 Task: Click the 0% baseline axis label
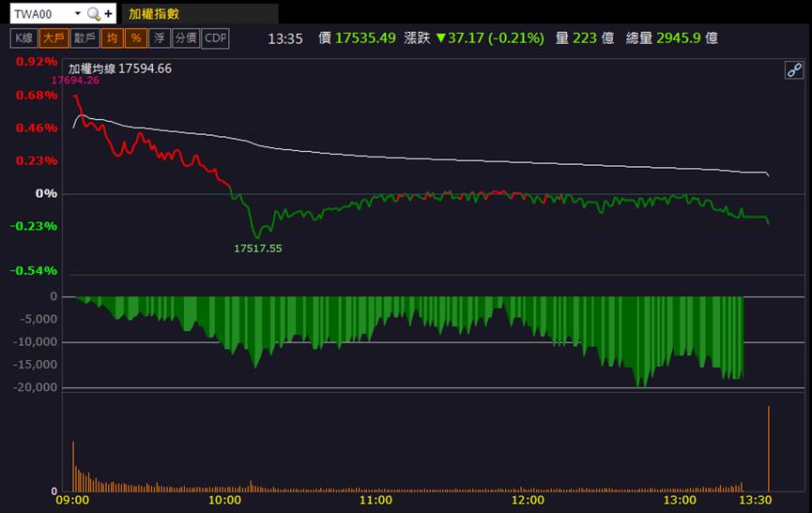click(46, 193)
